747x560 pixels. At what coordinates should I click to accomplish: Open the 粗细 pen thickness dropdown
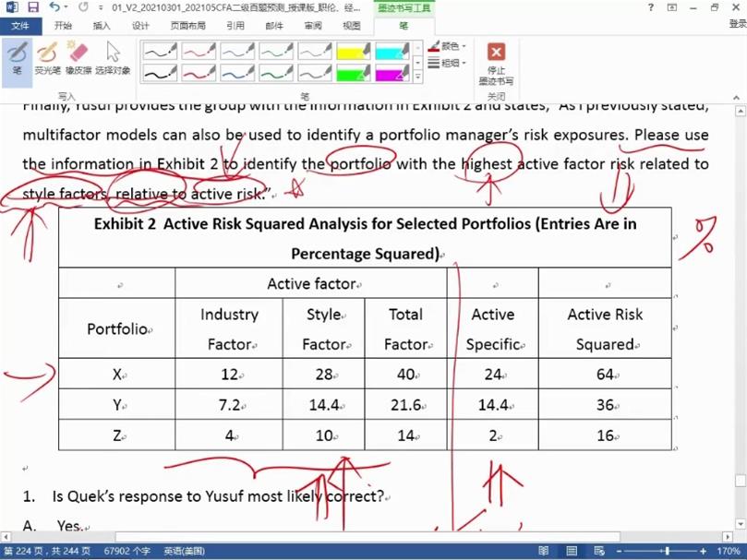[x=447, y=63]
